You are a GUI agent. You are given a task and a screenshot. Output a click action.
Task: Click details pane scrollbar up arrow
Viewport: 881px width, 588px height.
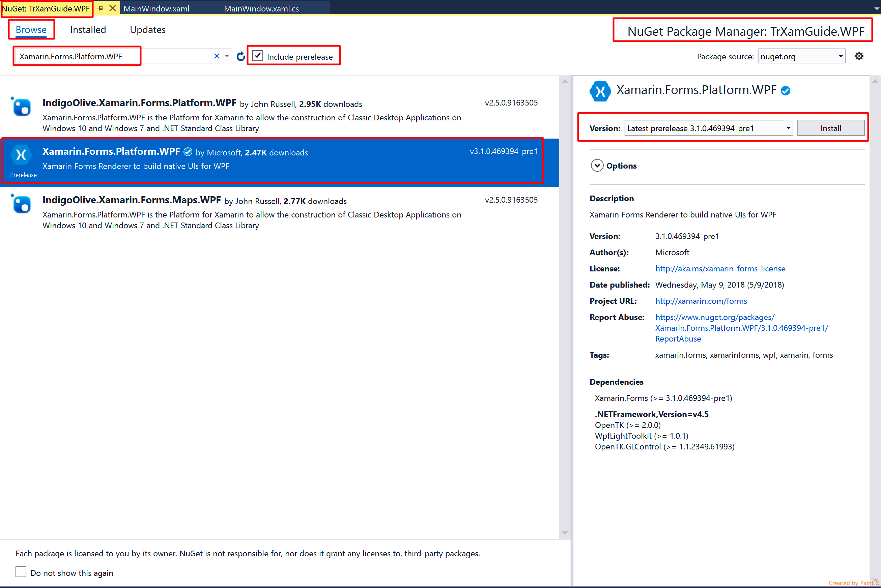pos(875,81)
